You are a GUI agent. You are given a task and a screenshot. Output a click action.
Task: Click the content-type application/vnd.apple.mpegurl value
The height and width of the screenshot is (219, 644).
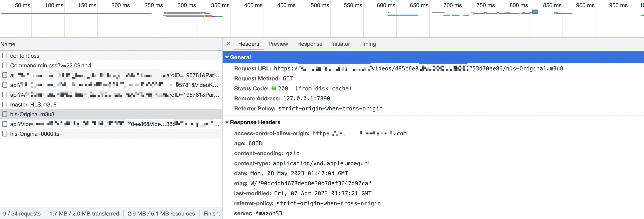tap(322, 164)
